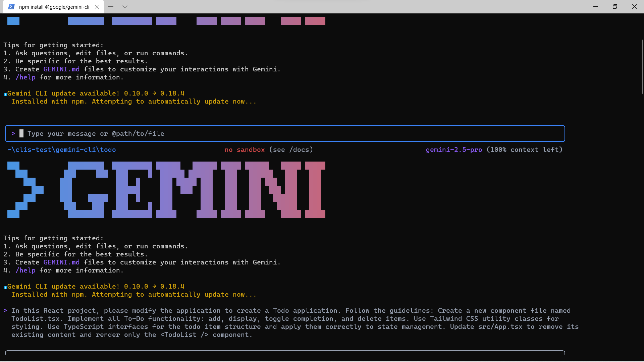This screenshot has width=644, height=362.
Task: Click the vertical scrollbar thumb on the right
Action: [642, 67]
